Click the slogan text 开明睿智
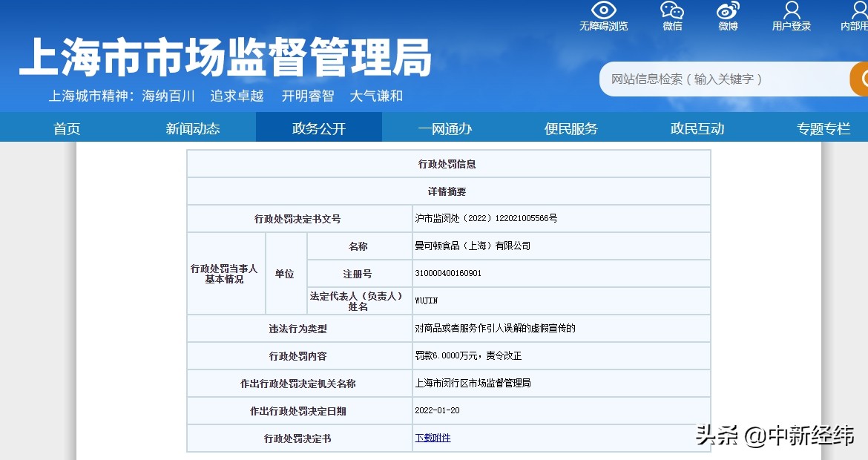The height and width of the screenshot is (460, 868). point(308,96)
